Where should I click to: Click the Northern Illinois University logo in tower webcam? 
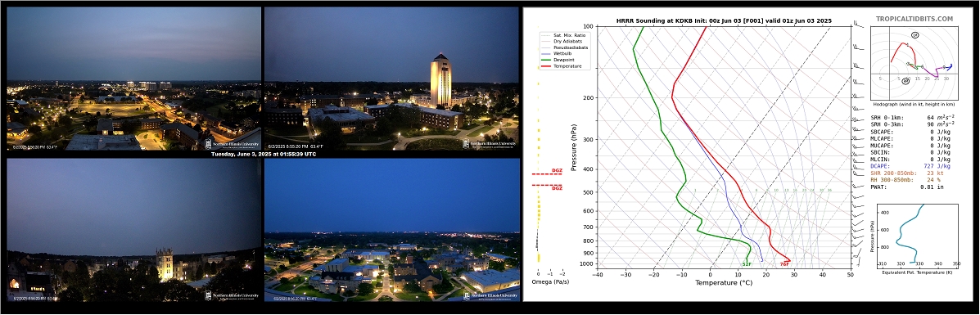point(490,144)
